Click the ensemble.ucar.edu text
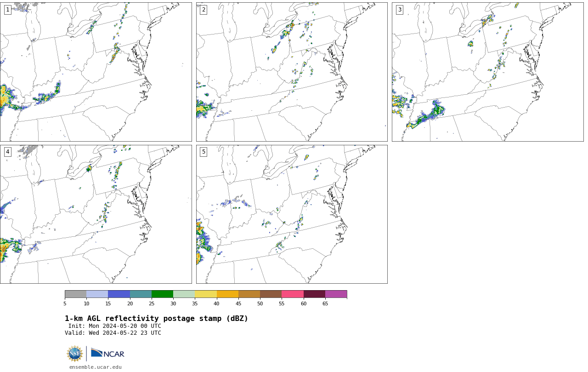The width and height of the screenshot is (588, 372). tap(96, 367)
